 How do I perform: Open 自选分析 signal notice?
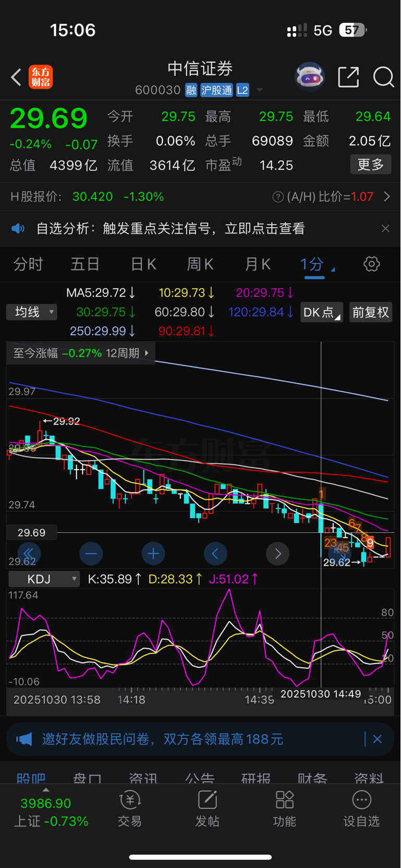coord(171,228)
